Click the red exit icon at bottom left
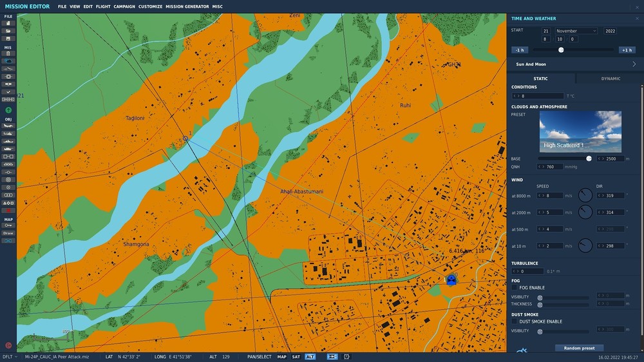This screenshot has width=644, height=362. coord(8,345)
